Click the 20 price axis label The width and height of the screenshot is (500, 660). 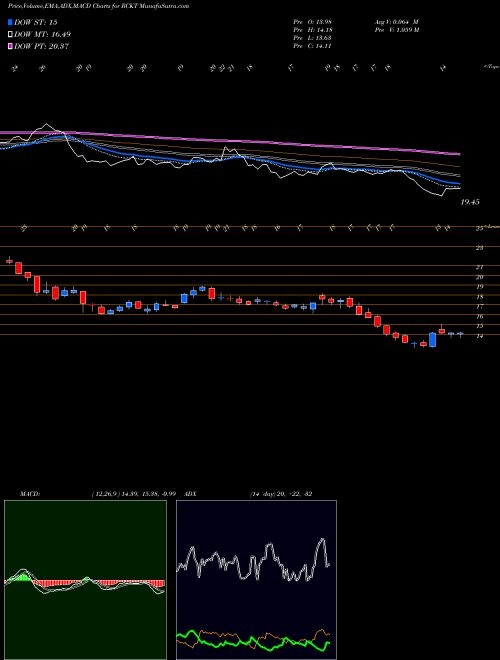(479, 277)
